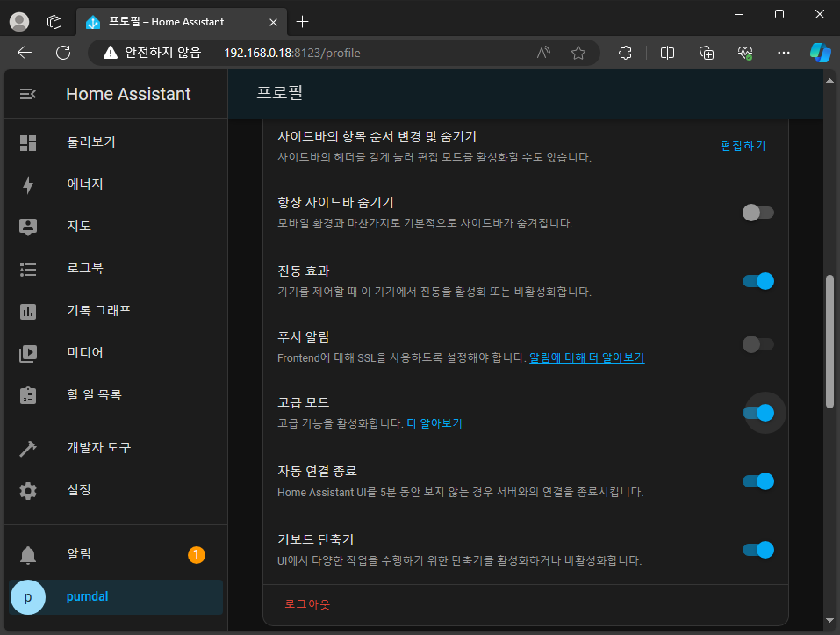Click the page vertical scrollbar thumb
Image resolution: width=840 pixels, height=635 pixels.
[x=829, y=342]
